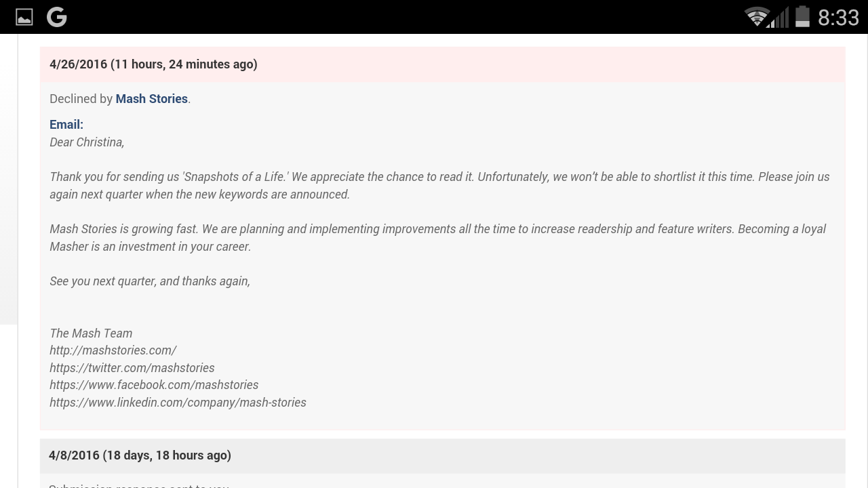Screen dimensions: 868x488
Task: Open the LinkedIn mash-stories company URL
Action: tap(178, 403)
